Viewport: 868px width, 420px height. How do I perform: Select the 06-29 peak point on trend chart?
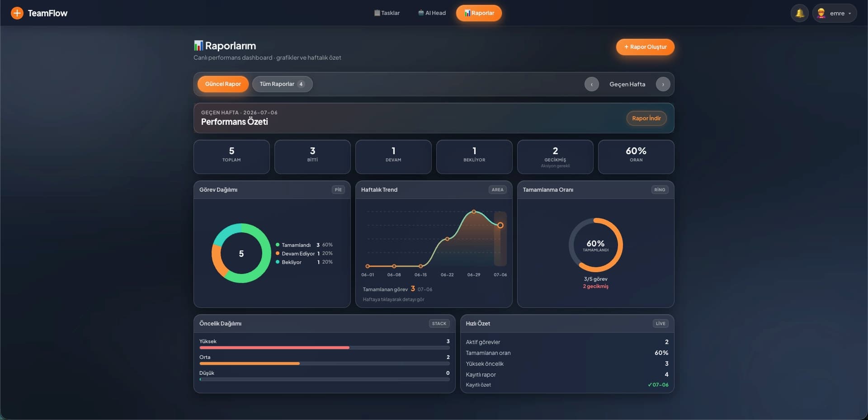point(474,212)
